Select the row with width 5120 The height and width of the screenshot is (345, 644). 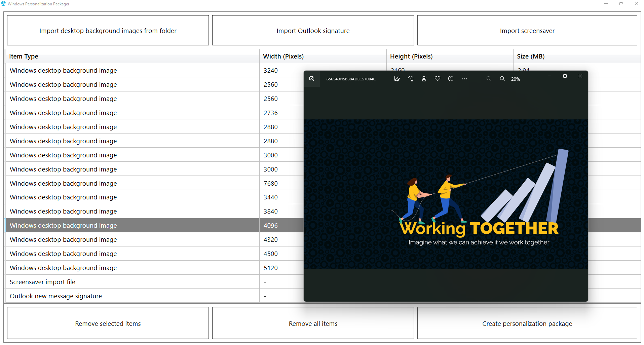tap(155, 268)
